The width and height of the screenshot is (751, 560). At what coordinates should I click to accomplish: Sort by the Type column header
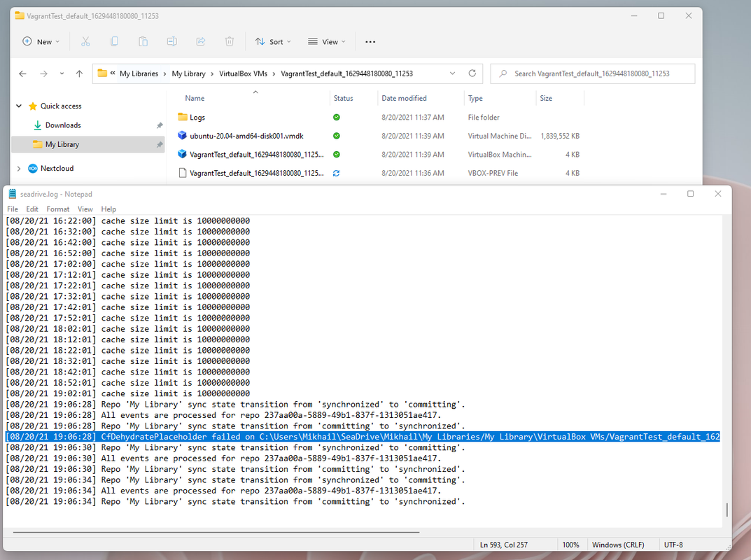tap(476, 98)
